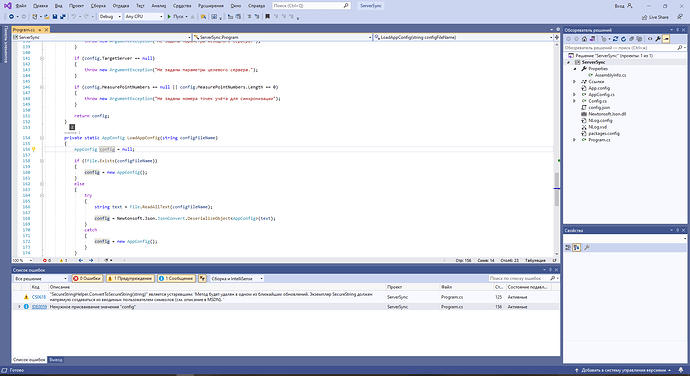Open the Расширения menu

[x=211, y=6]
